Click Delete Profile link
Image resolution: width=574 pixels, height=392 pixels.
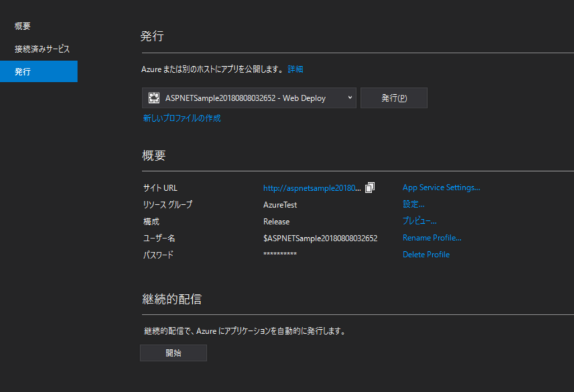point(426,254)
